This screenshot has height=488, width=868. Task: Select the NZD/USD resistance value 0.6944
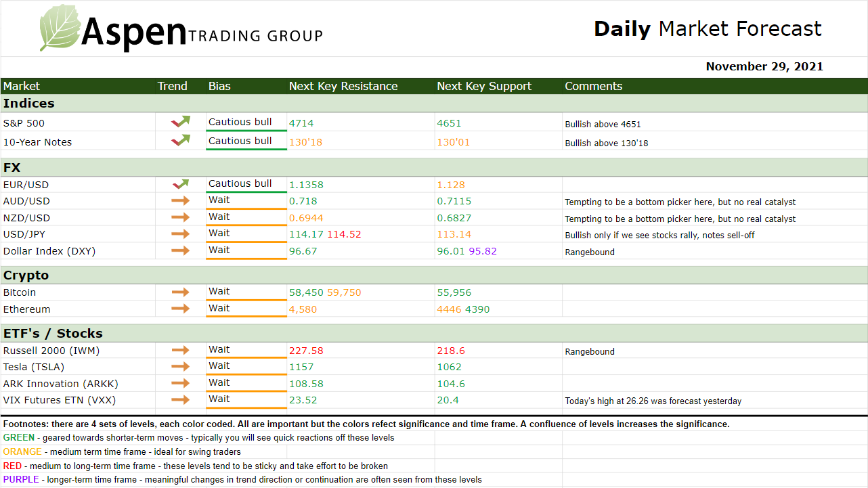(306, 218)
